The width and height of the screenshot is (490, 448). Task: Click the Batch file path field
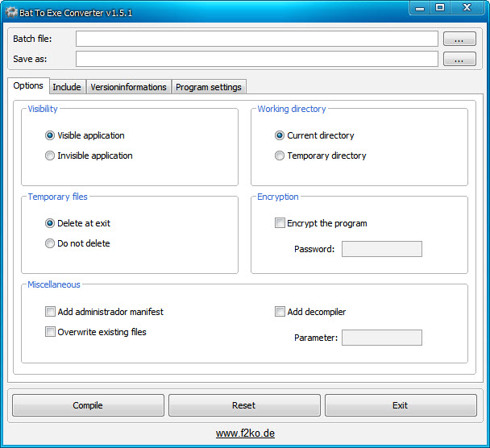pyautogui.click(x=256, y=39)
